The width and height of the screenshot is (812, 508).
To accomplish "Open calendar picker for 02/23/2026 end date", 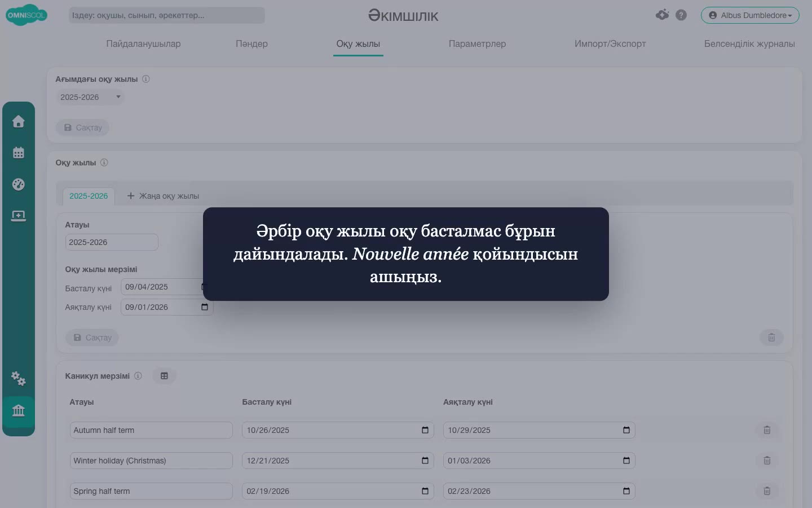I will coord(626,491).
